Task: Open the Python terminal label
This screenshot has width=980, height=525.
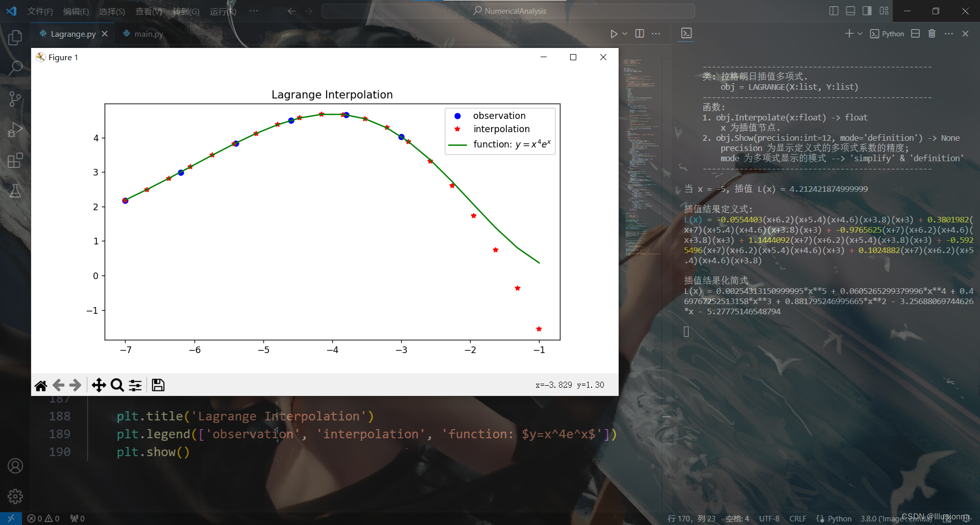Action: tap(887, 34)
